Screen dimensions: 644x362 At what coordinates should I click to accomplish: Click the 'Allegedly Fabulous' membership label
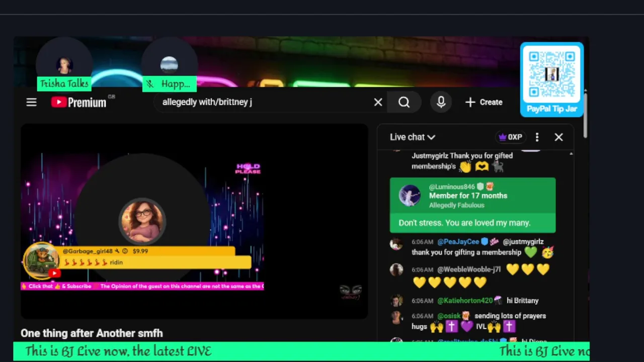point(457,205)
